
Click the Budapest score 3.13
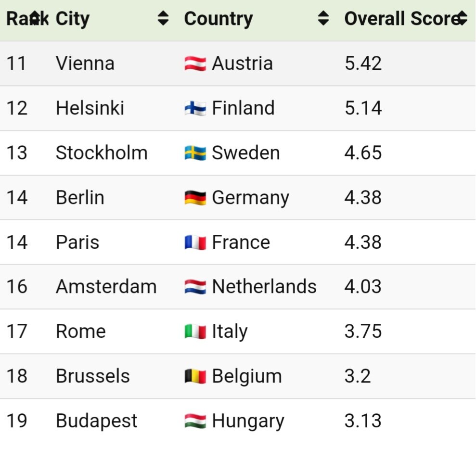[363, 421]
